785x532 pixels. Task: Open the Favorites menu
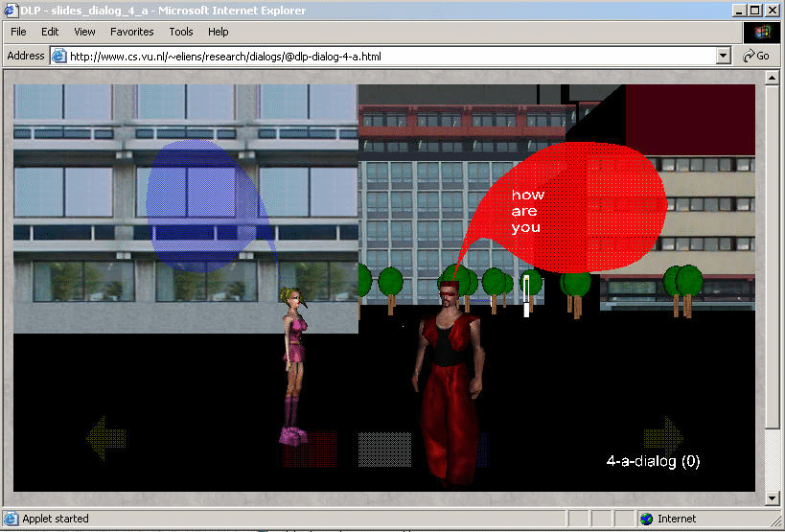tap(131, 32)
